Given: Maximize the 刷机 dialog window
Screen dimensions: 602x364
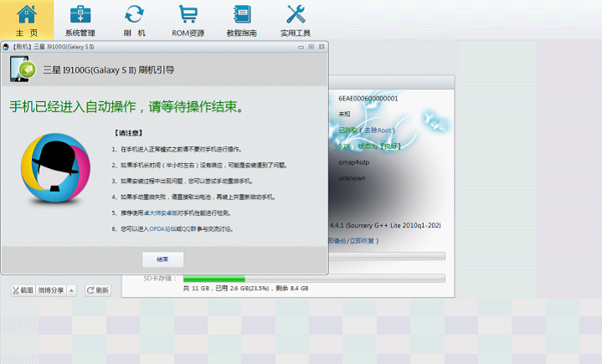Looking at the screenshot, I should coord(311,47).
